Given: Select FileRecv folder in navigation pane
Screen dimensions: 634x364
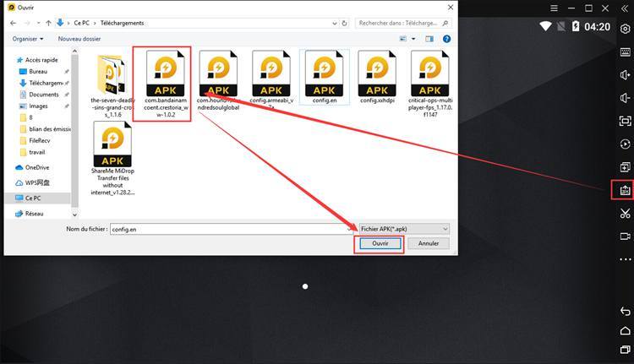Looking at the screenshot, I should pos(36,140).
